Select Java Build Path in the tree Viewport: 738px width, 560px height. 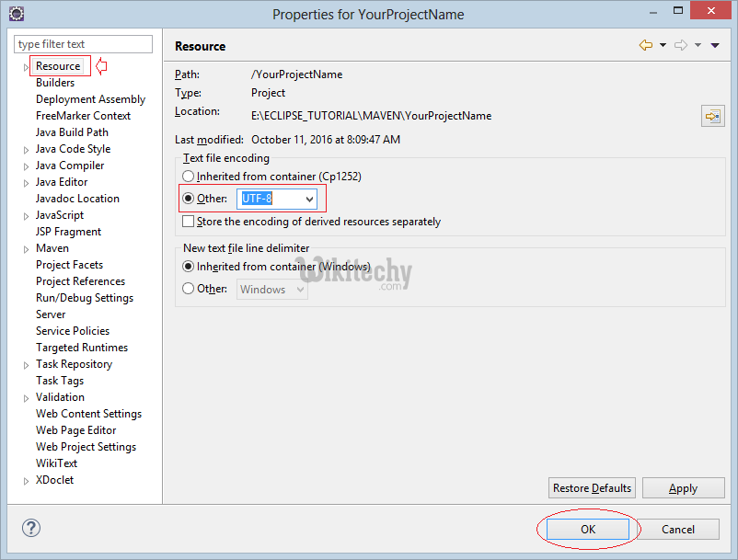pos(72,132)
